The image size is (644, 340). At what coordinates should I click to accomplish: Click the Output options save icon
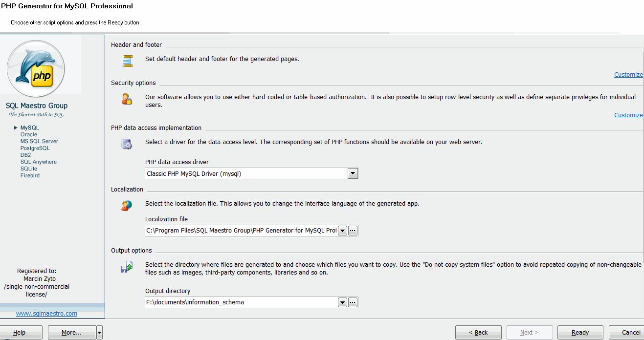pyautogui.click(x=127, y=267)
